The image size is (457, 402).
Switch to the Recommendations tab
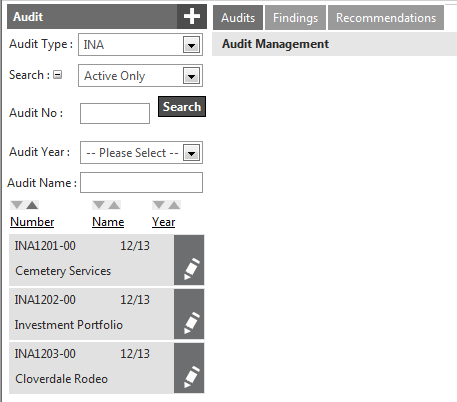[x=386, y=18]
